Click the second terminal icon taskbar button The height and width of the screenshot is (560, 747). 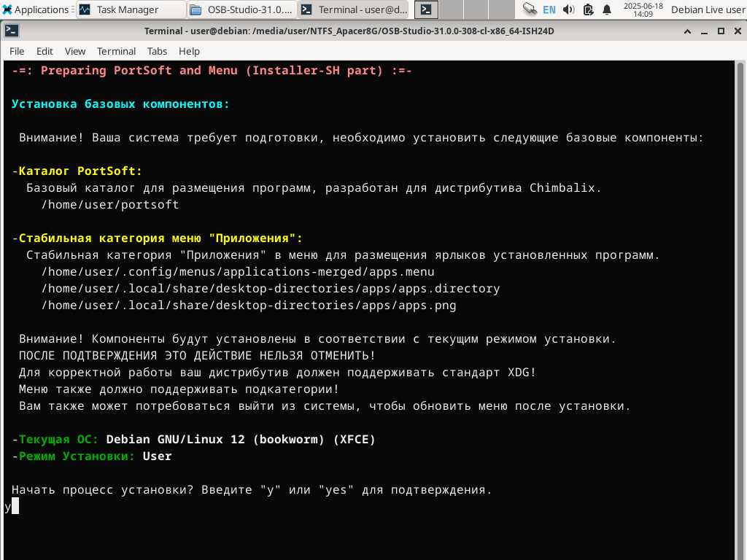click(x=426, y=9)
